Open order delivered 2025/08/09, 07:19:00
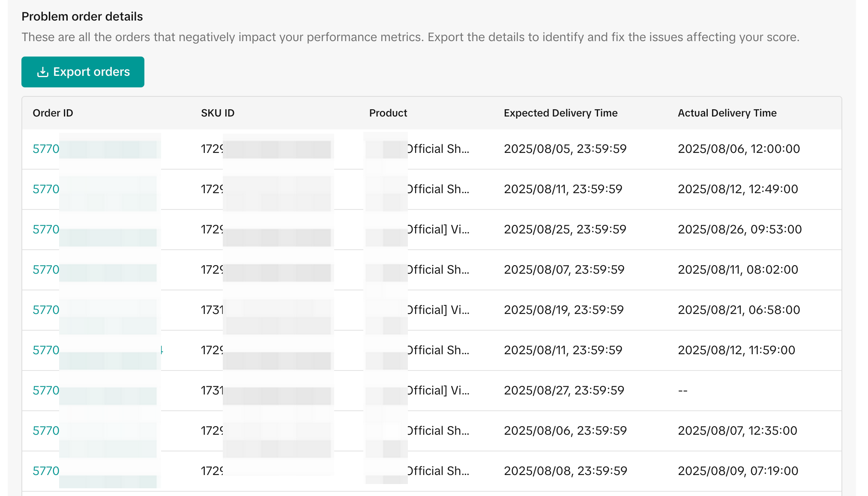The height and width of the screenshot is (496, 868). [x=46, y=471]
